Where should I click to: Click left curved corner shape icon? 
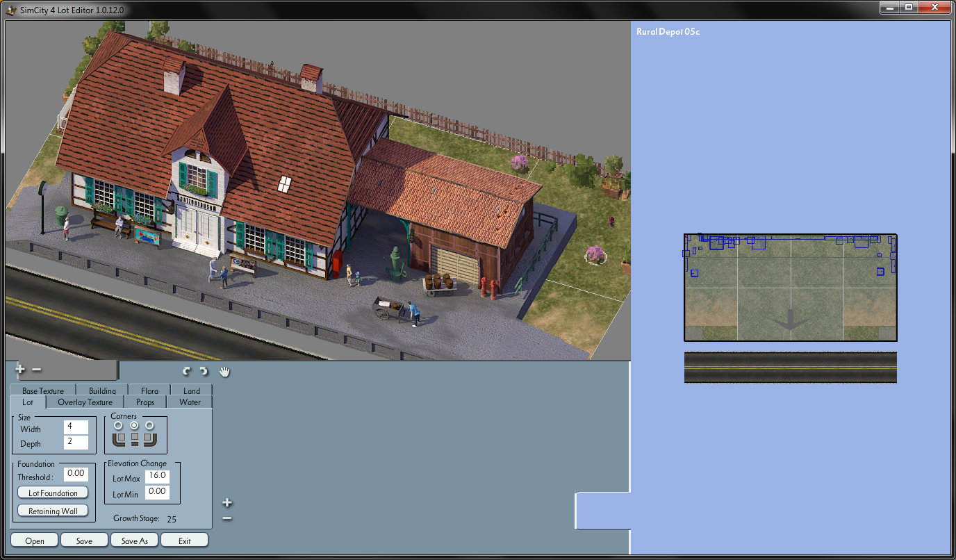(x=119, y=439)
